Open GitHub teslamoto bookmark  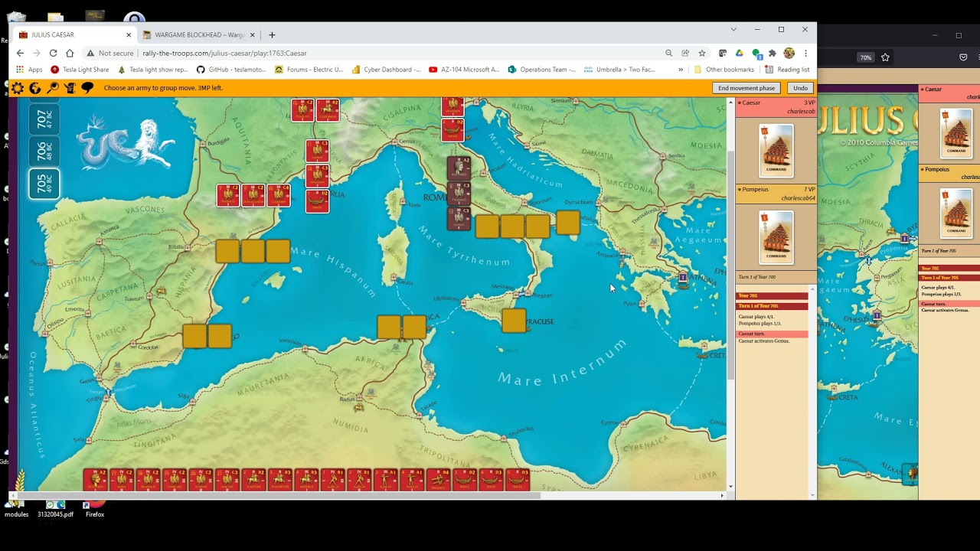coord(231,69)
